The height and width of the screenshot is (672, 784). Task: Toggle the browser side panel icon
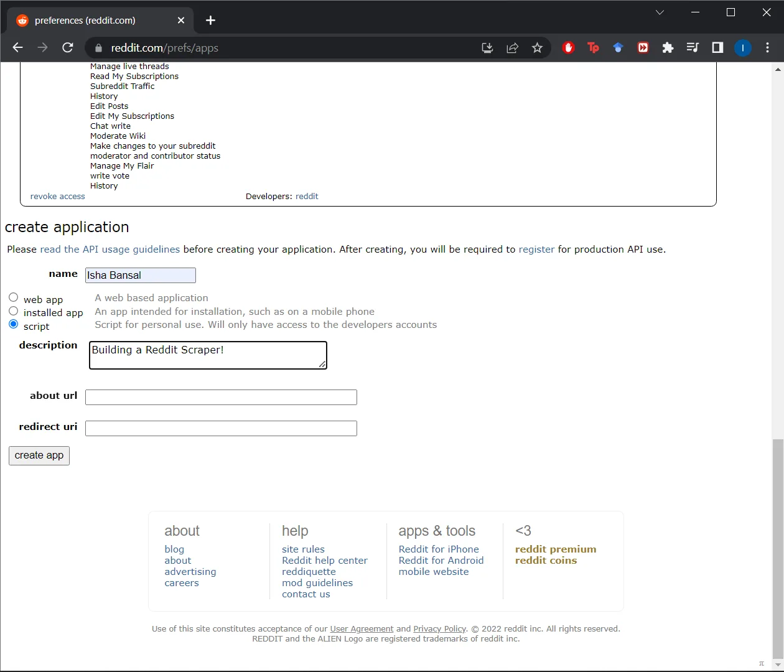pyautogui.click(x=717, y=48)
